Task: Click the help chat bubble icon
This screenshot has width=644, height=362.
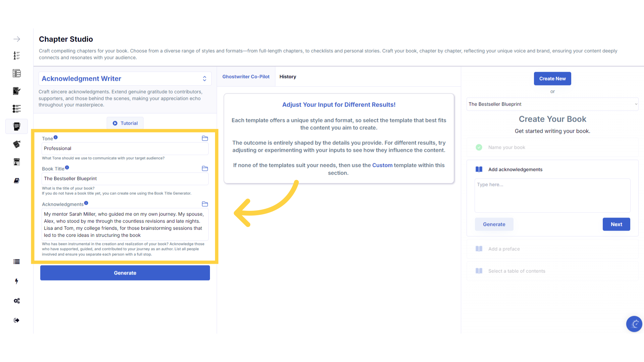Action: point(634,324)
